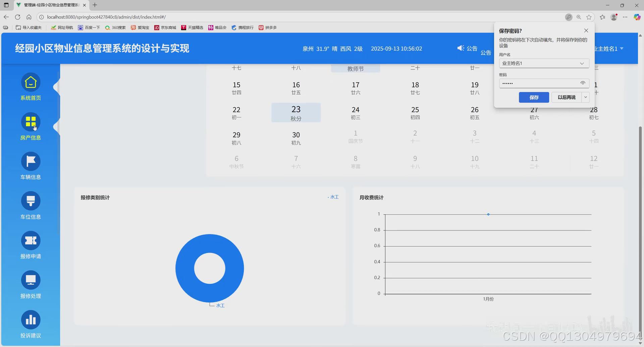The image size is (644, 347).
Task: Open the 报修申请 ticket icon
Action: [x=31, y=240]
